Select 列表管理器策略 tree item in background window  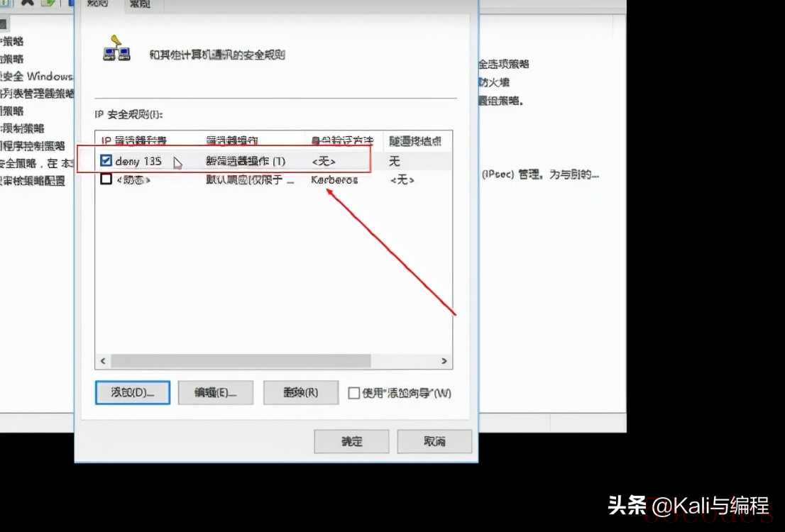point(36,93)
